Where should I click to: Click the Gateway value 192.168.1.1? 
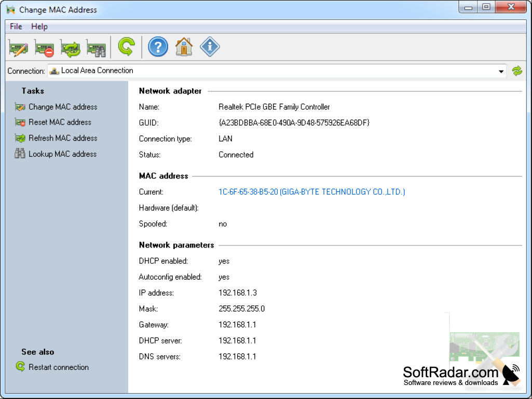pos(237,325)
